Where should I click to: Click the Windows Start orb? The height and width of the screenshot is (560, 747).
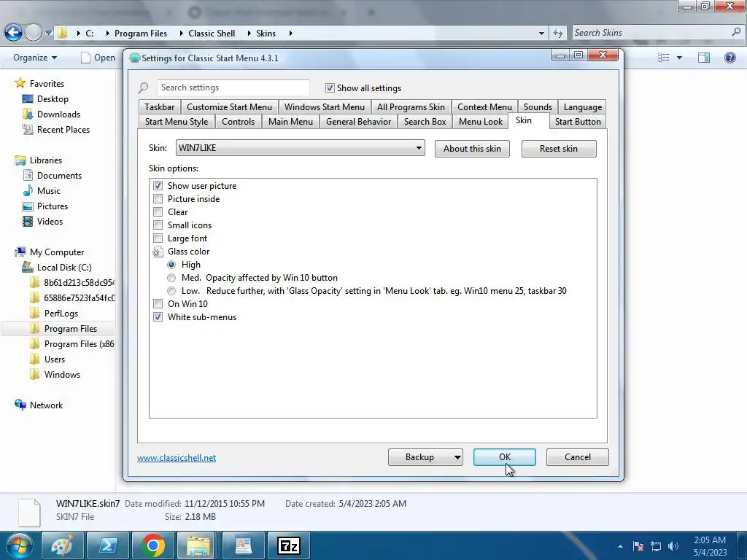pos(19,545)
